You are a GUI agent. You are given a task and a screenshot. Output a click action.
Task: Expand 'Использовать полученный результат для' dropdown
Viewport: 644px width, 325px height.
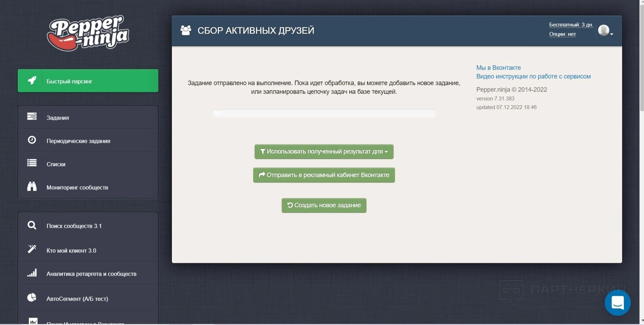324,152
